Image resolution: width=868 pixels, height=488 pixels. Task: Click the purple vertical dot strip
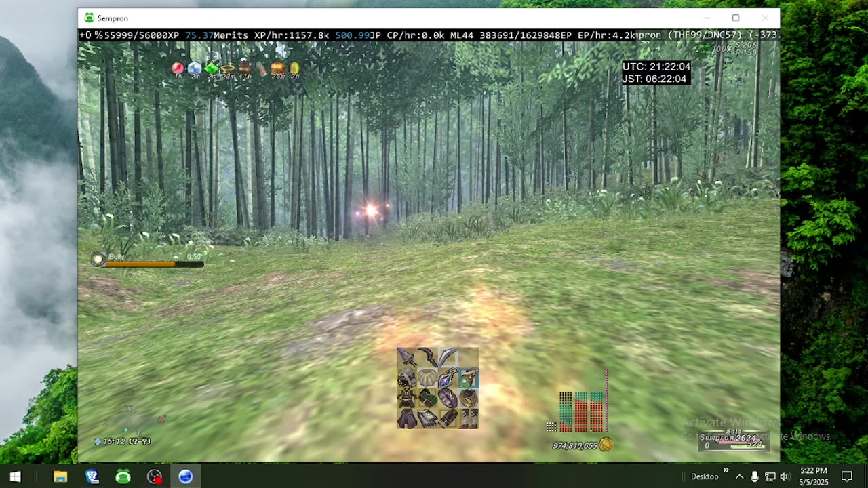(x=606, y=401)
